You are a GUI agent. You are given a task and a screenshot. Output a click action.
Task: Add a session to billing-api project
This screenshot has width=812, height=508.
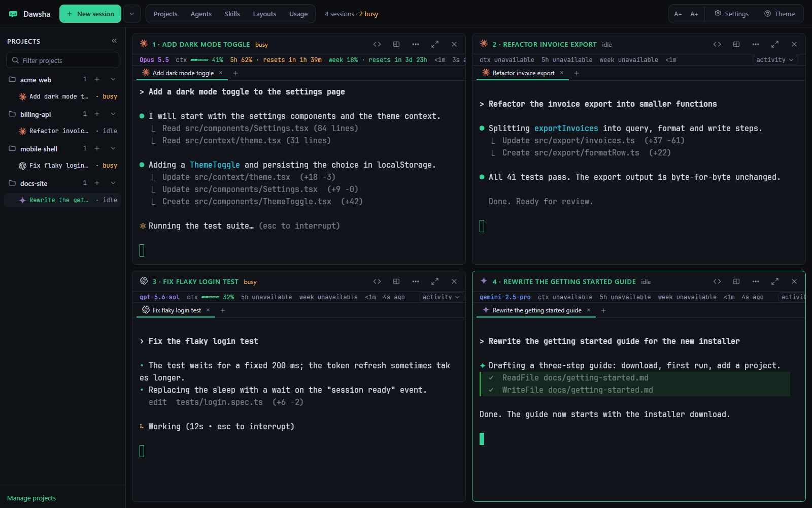pyautogui.click(x=97, y=114)
